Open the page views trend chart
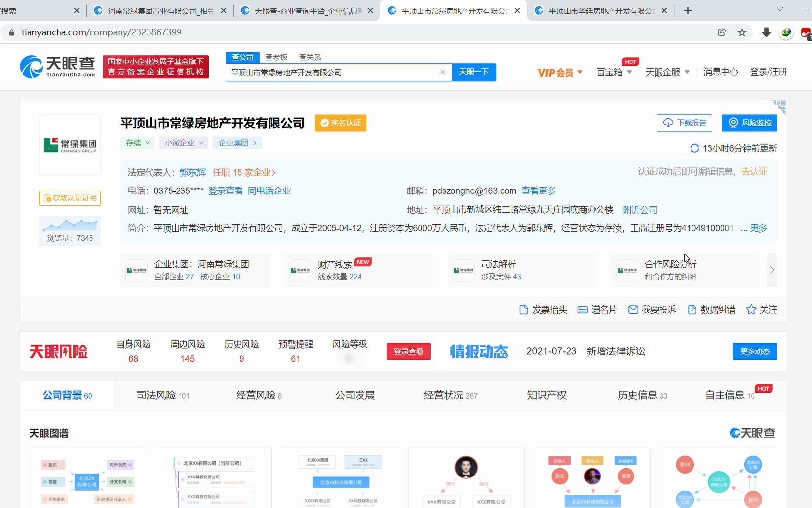The height and width of the screenshot is (508, 812). [x=70, y=225]
